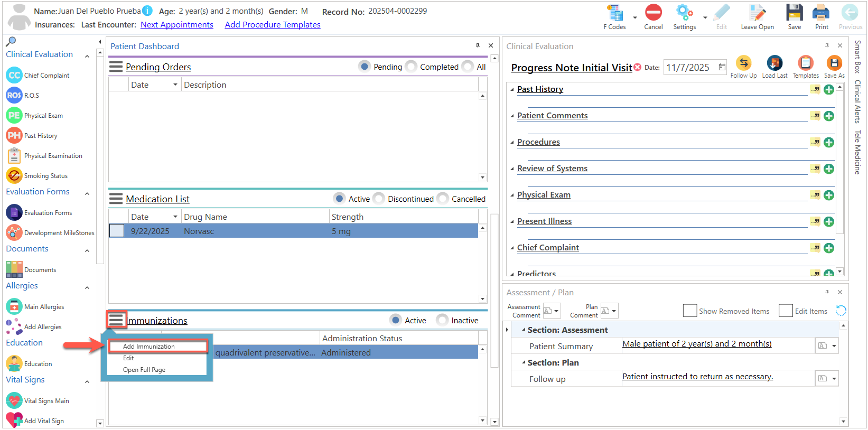The image size is (868, 430).
Task: Click the Leave Open icon
Action: coord(757,13)
